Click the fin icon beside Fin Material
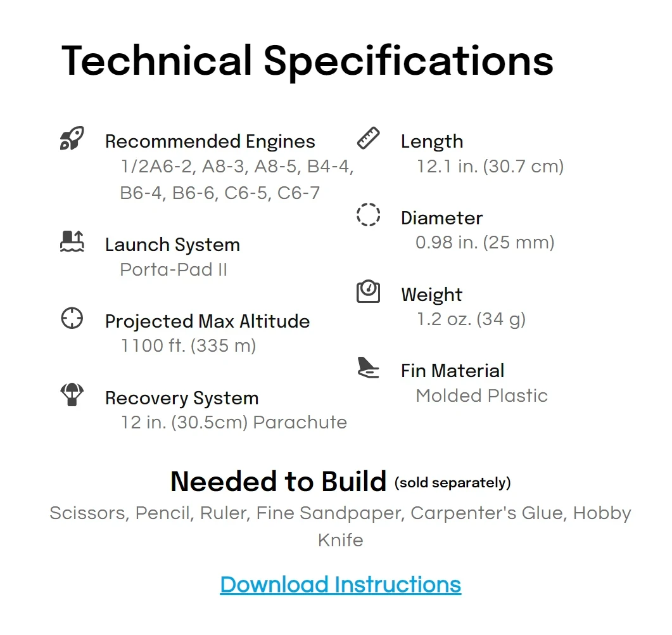 pos(368,368)
